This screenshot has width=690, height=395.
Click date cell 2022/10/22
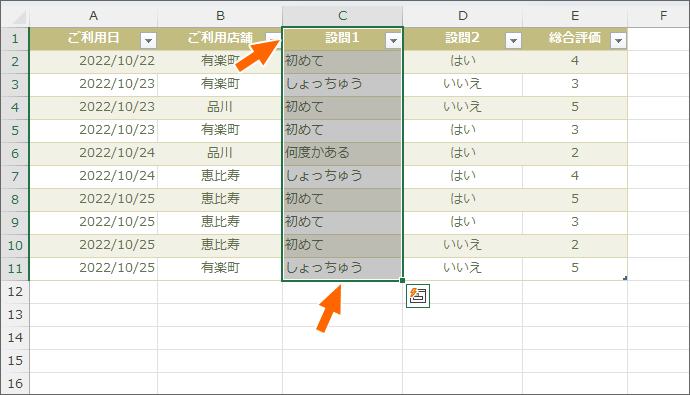(93, 62)
